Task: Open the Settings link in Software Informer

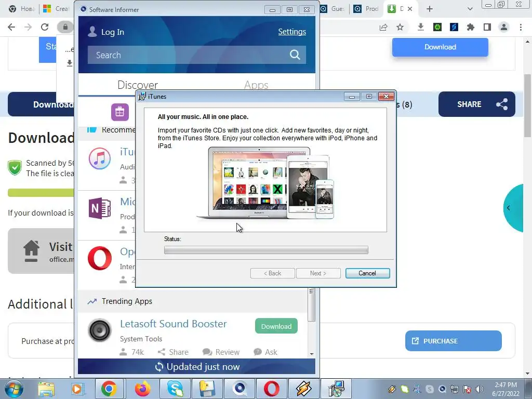Action: 292,32
